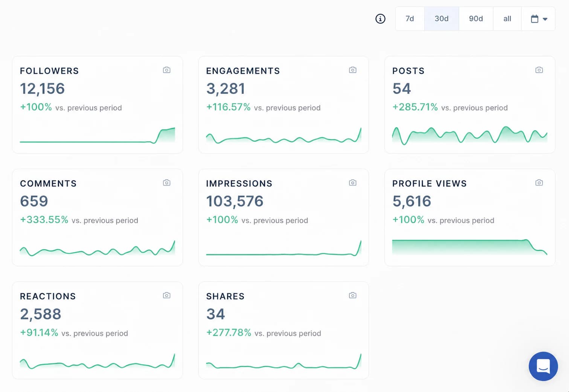Take snapshot of the Shares card
Screen dimensions: 569x392
(352, 295)
